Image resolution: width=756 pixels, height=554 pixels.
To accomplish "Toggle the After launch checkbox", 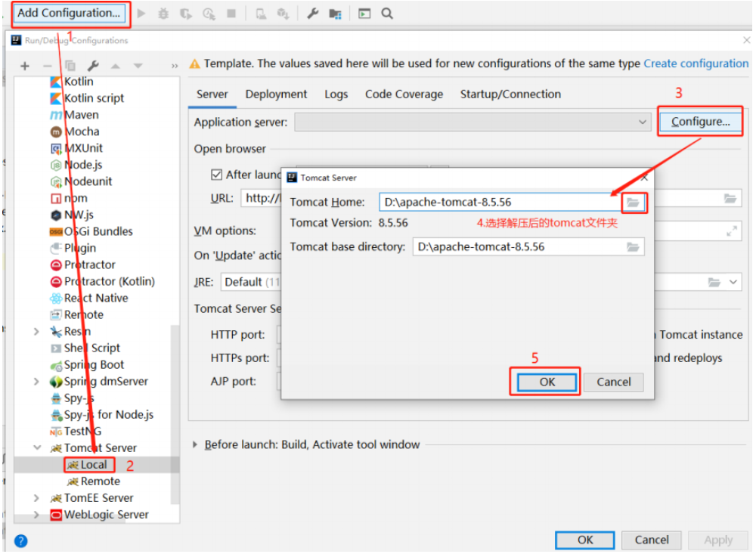I will coord(216,175).
